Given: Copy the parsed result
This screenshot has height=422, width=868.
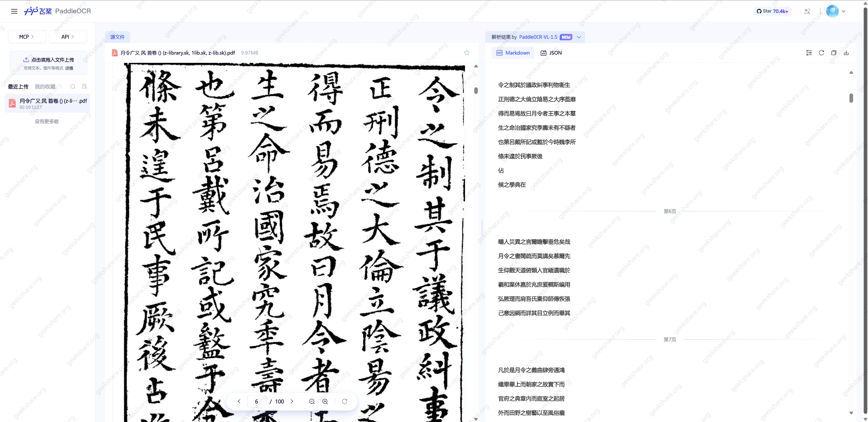Looking at the screenshot, I should coord(834,53).
